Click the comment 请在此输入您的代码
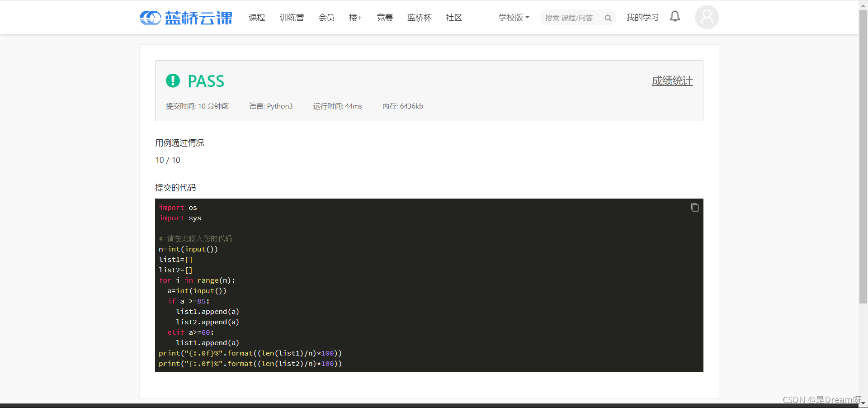This screenshot has height=408, width=868. tap(195, 238)
